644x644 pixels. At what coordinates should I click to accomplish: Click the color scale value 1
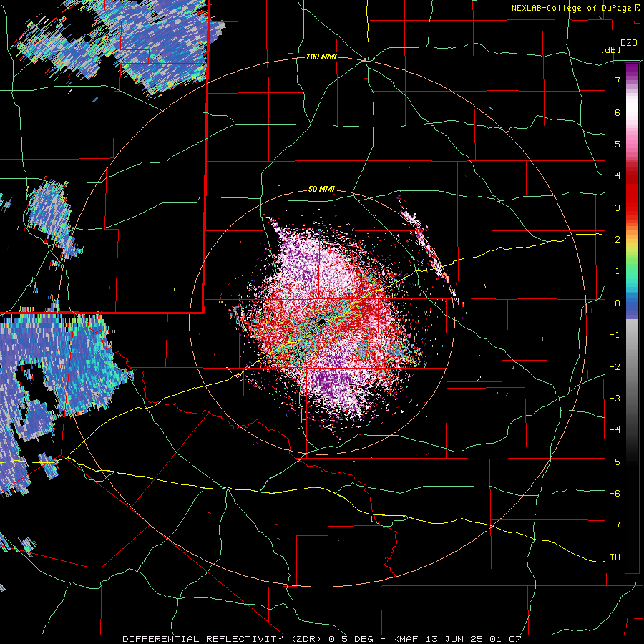[x=618, y=271]
